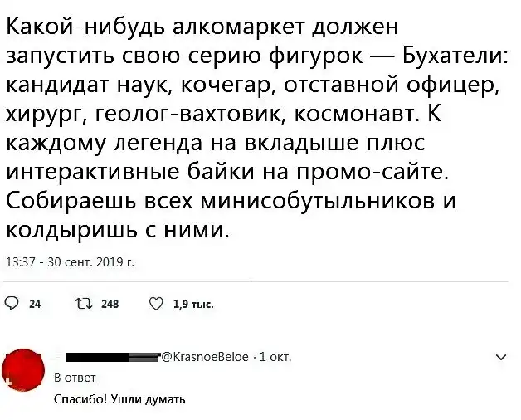Image resolution: width=521 pixels, height=420 pixels.
Task: Like the tweet with heart icon
Action: pos(155,304)
